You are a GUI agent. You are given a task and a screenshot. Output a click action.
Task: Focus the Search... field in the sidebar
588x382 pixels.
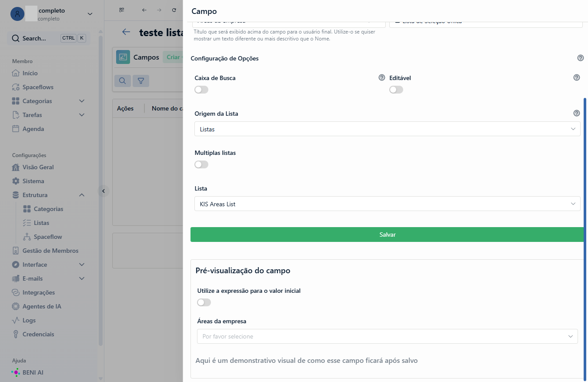click(49, 38)
